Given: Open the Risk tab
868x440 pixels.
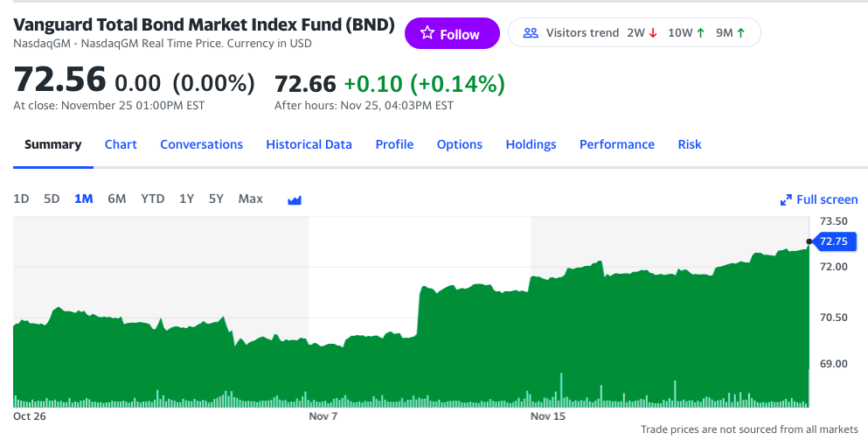Looking at the screenshot, I should tap(690, 144).
